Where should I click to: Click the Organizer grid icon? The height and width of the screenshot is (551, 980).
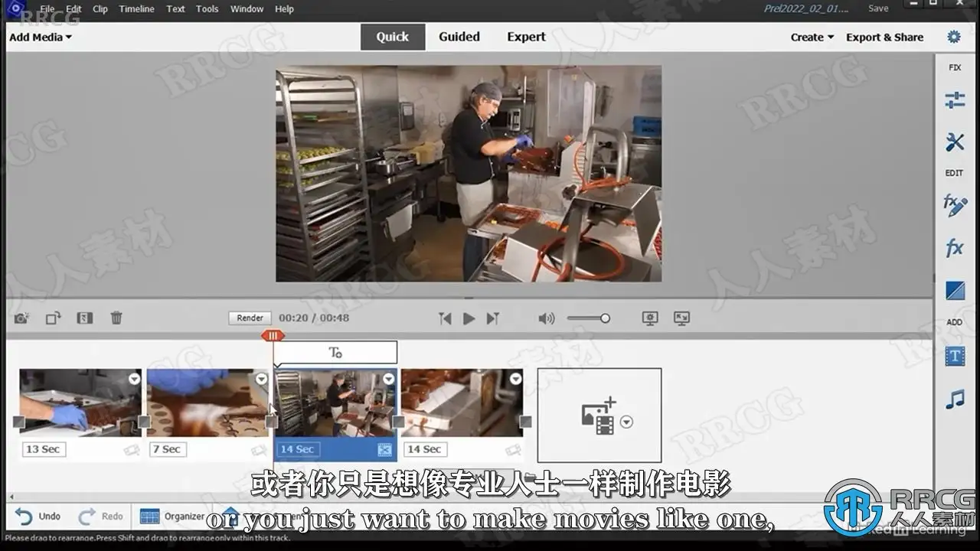pos(150,517)
